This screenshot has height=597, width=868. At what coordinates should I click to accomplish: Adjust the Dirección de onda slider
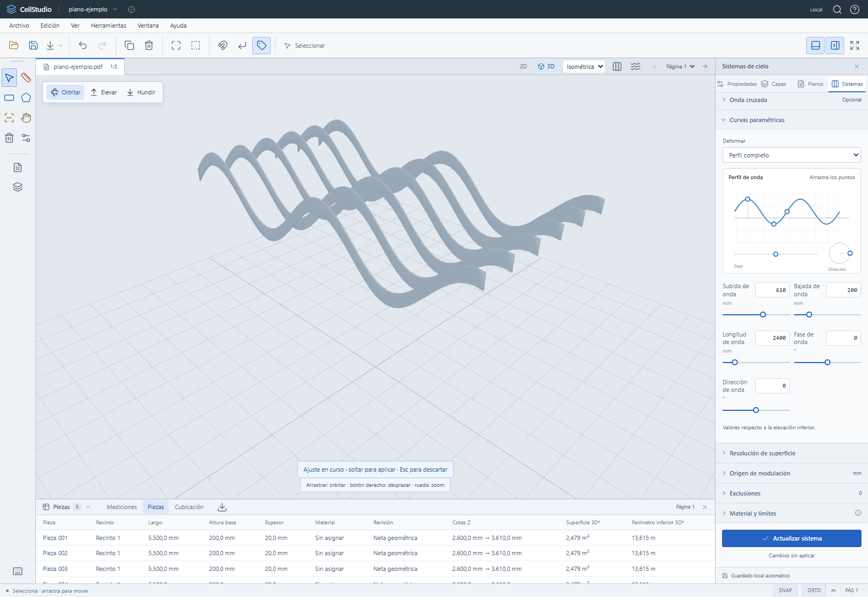coord(756,410)
